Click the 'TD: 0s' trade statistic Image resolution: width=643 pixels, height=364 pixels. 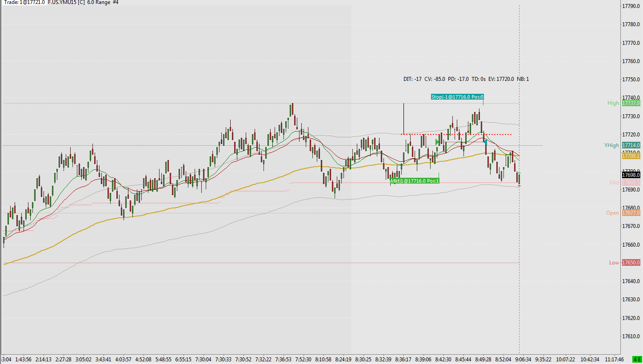click(479, 79)
